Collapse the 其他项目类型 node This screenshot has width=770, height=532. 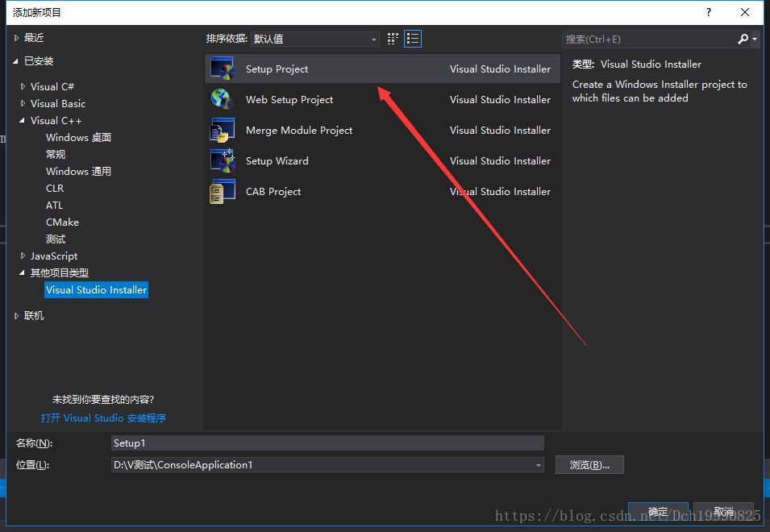(22, 273)
